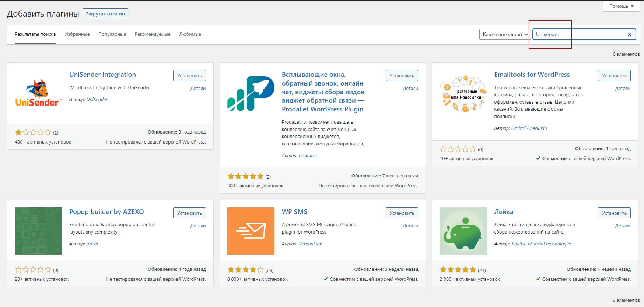The width and height of the screenshot is (644, 307).
Task: Select the Результаты поиска tab
Action: (35, 34)
